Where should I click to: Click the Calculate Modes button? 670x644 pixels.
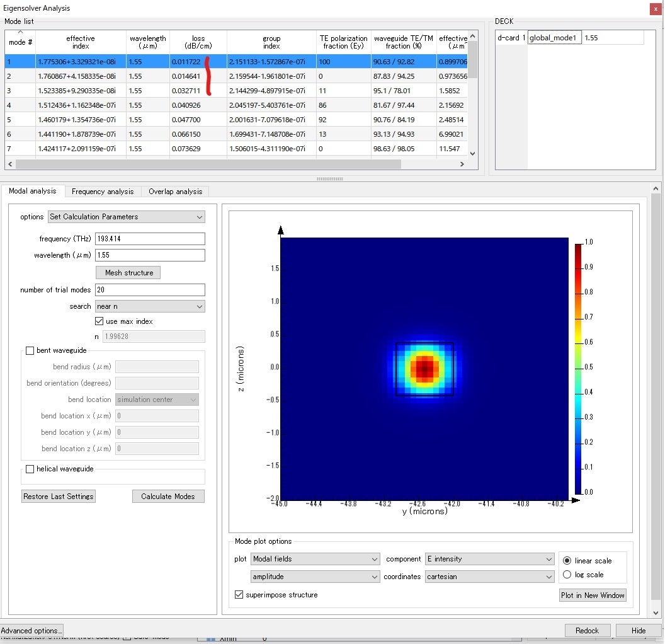point(168,497)
